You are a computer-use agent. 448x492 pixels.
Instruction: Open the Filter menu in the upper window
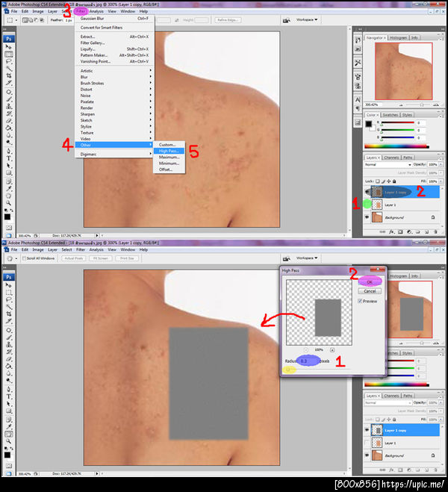81,11
